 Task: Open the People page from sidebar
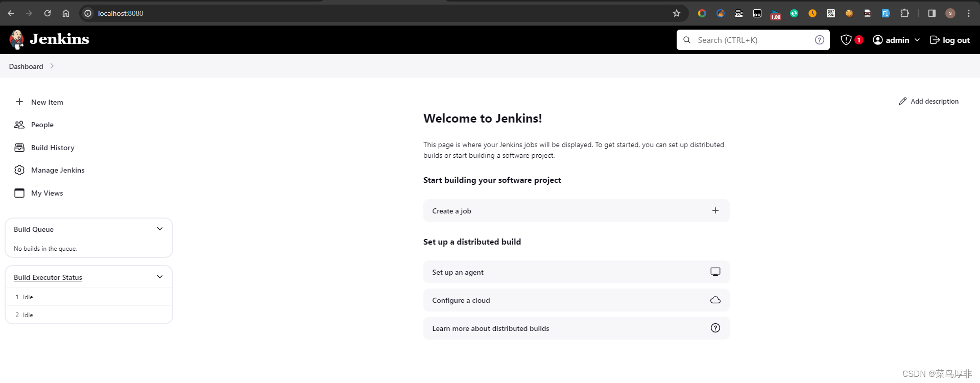[42, 125]
